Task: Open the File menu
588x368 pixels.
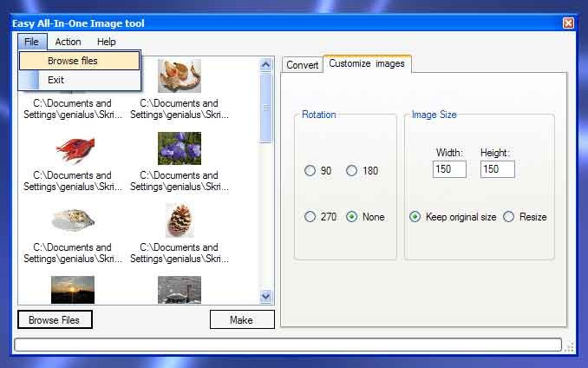Action: (x=32, y=42)
